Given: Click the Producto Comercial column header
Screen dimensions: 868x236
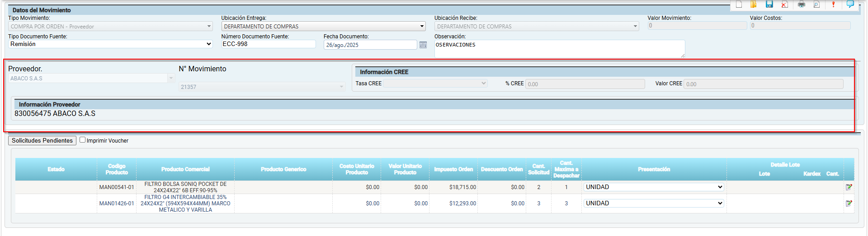Looking at the screenshot, I should (x=185, y=170).
